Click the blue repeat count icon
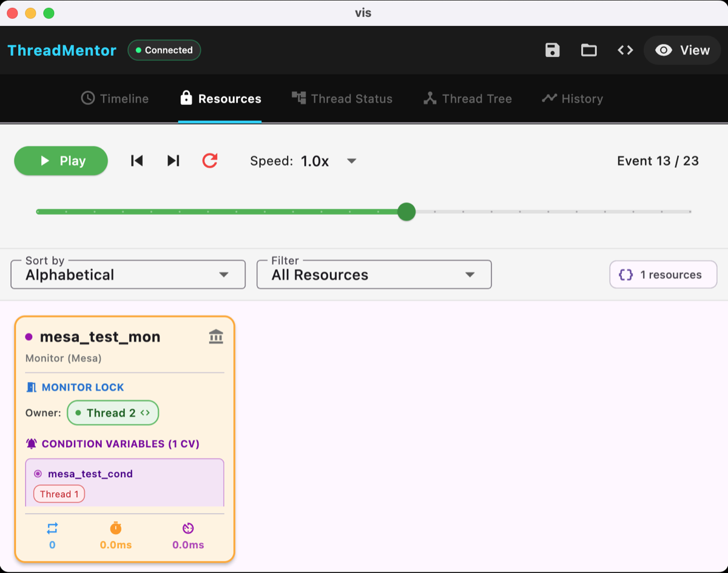This screenshot has width=728, height=573. point(52,529)
